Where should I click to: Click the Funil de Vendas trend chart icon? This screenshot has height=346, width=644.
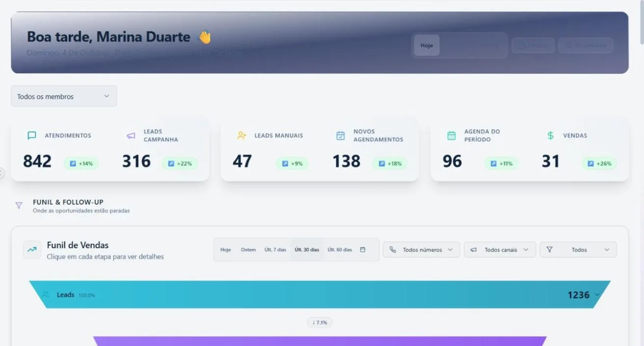coord(32,250)
